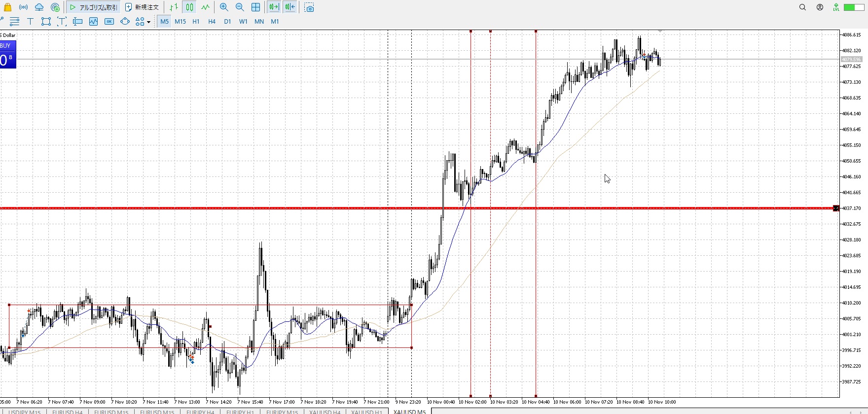Click the New Order (新規注文) button
This screenshot has height=414, width=868.
[x=142, y=7]
